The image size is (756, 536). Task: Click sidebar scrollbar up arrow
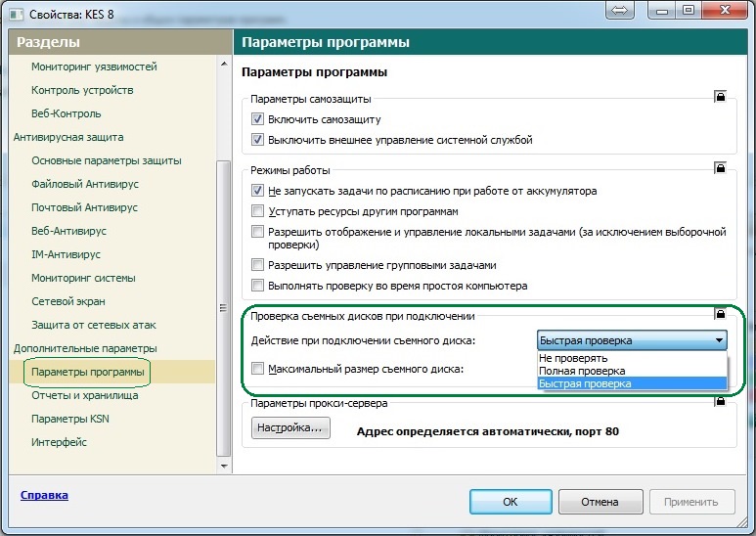(x=224, y=65)
